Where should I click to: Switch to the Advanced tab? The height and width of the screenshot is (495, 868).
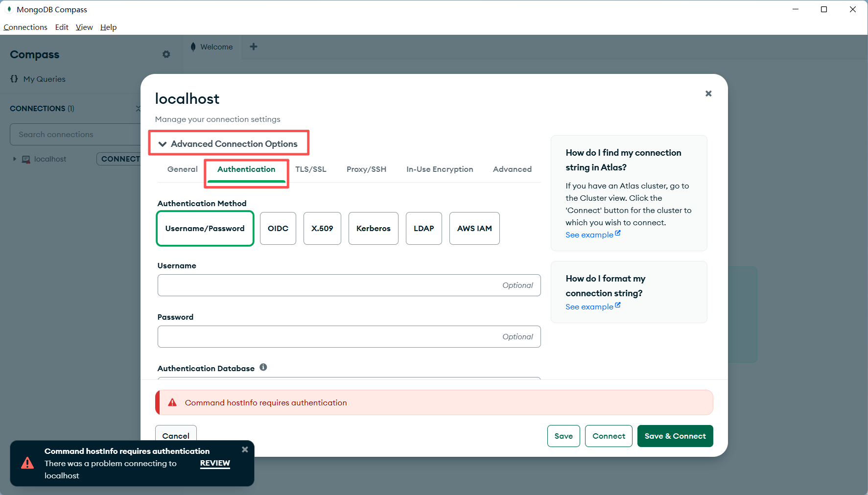click(512, 169)
